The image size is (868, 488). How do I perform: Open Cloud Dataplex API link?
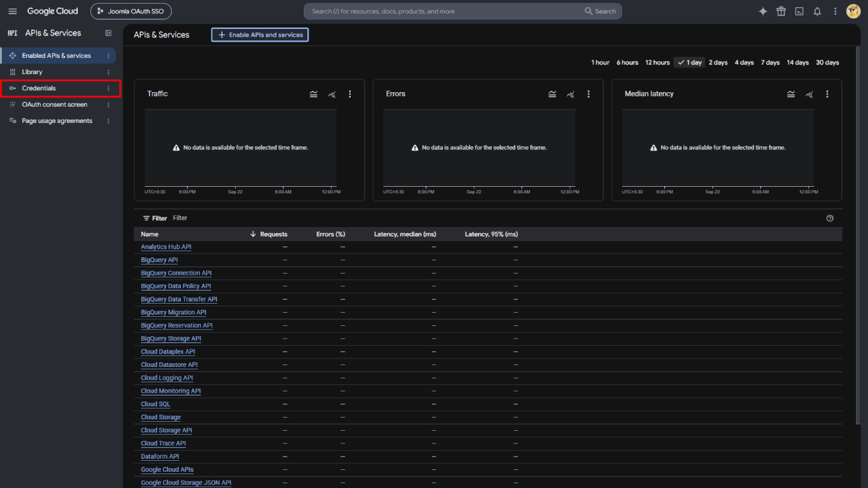point(168,352)
